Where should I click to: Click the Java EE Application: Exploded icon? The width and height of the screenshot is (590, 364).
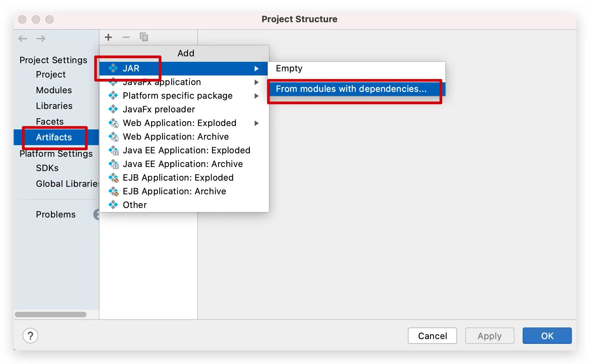point(113,150)
